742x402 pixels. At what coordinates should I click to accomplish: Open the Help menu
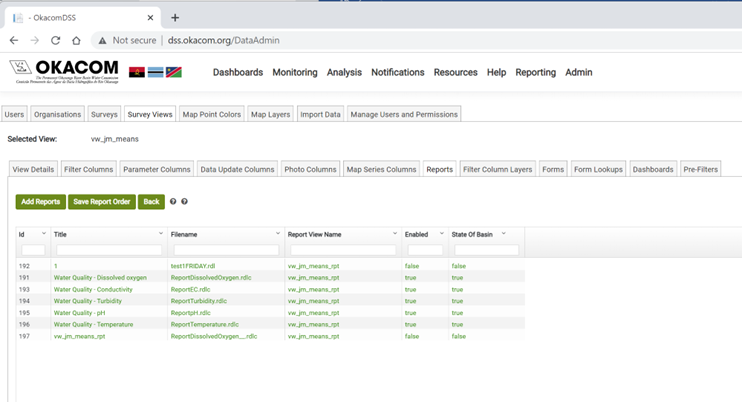click(x=496, y=72)
